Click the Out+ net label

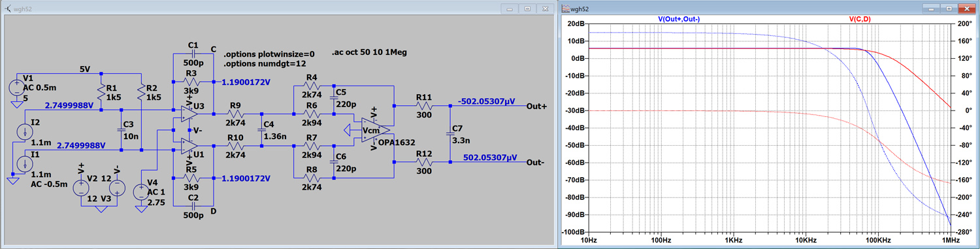[536, 106]
